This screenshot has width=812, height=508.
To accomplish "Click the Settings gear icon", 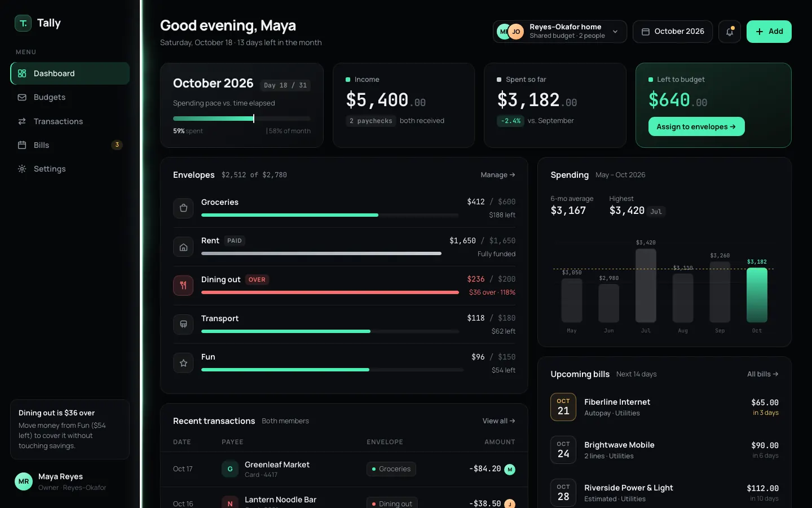I will click(22, 169).
